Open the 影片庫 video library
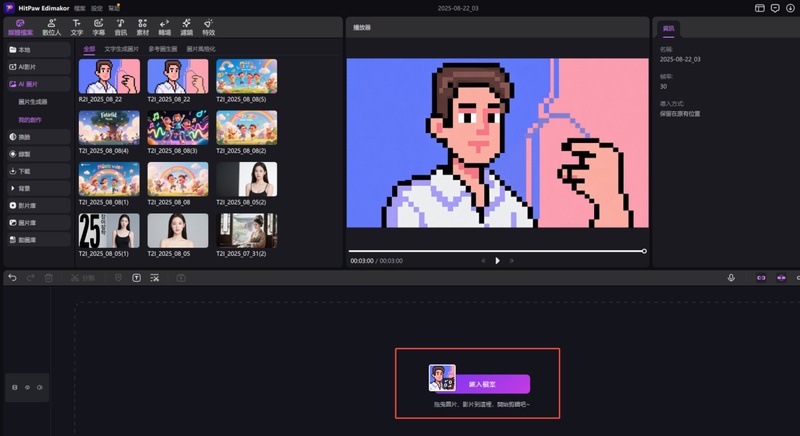This screenshot has width=800, height=436. 39,206
